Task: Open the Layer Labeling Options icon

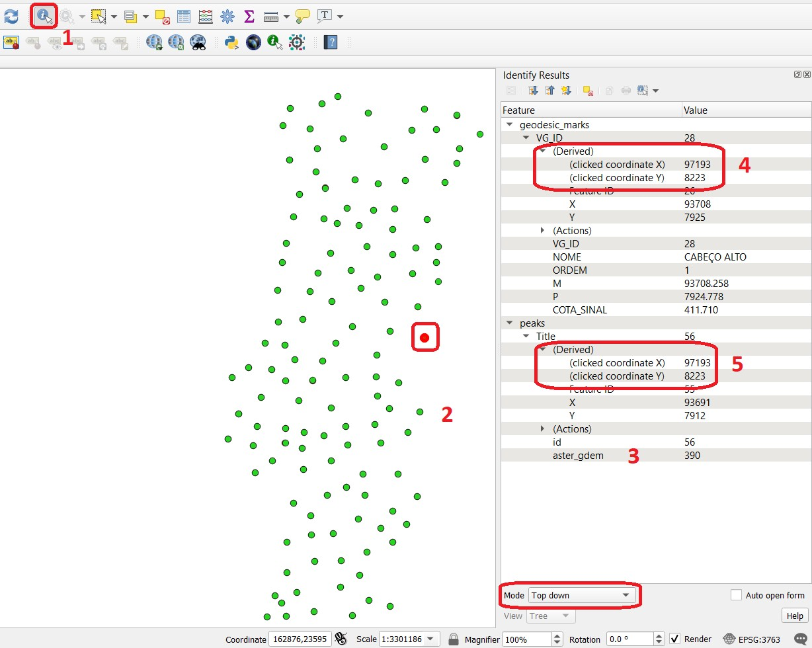Action: [x=11, y=43]
